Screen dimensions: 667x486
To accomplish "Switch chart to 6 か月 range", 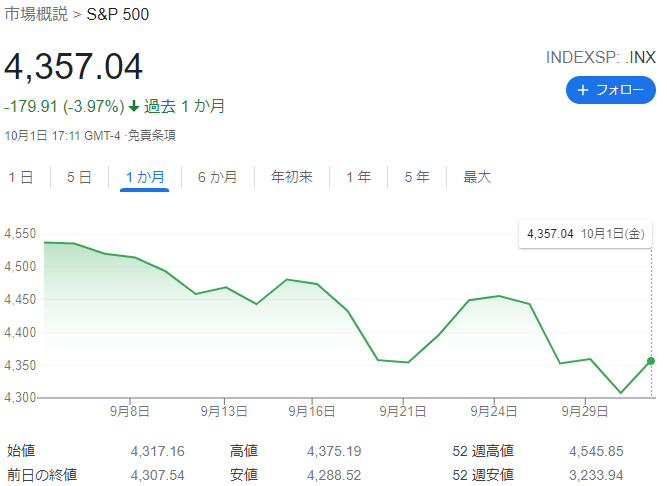I will 218,177.
